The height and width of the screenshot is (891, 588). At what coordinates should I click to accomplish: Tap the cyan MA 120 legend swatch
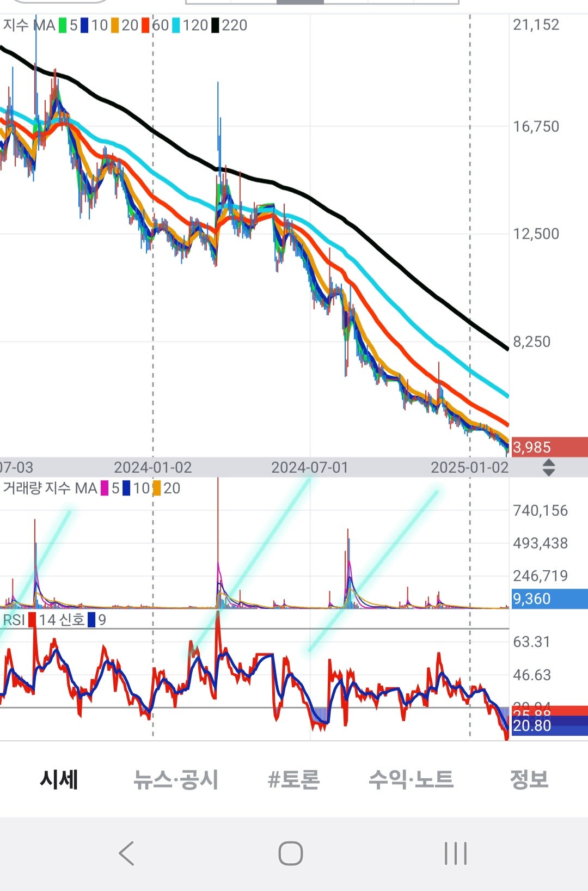click(176, 26)
